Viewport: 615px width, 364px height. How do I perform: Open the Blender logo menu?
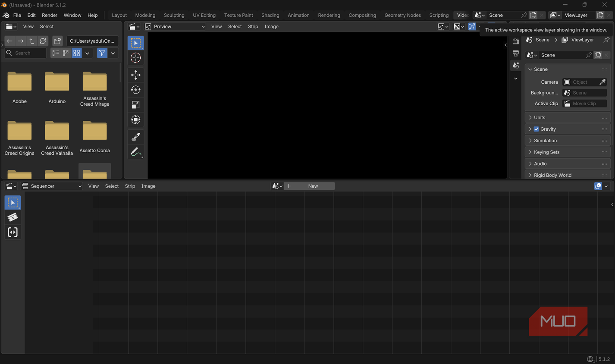(x=6, y=15)
